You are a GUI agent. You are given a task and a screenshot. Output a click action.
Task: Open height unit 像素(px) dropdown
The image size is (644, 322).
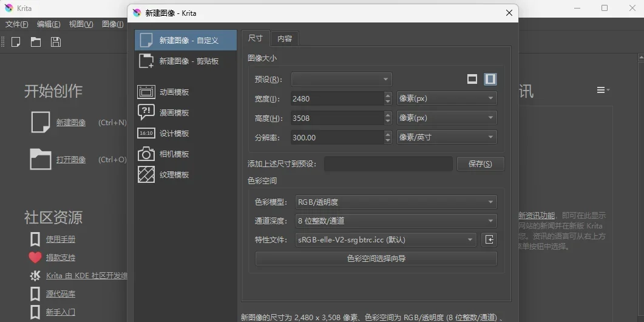[447, 118]
